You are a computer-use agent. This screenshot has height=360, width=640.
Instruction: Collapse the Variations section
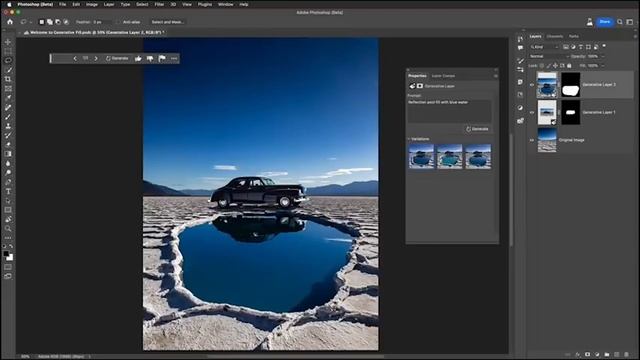(x=409, y=139)
